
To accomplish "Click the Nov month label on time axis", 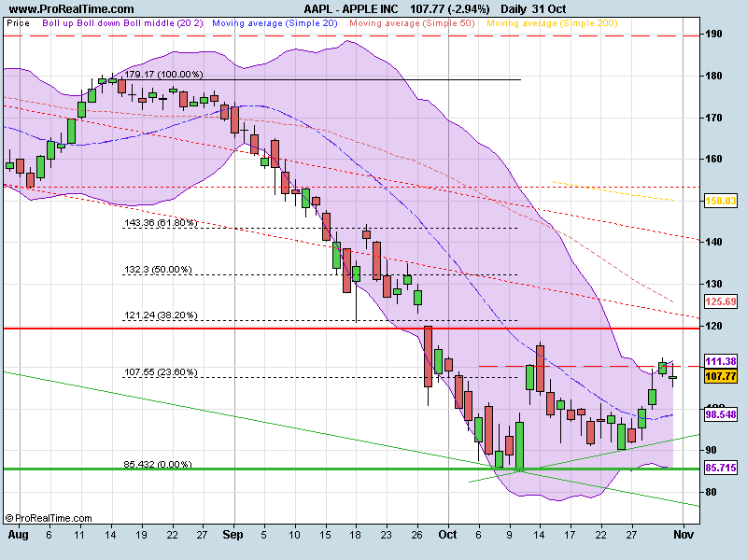I will coord(684,535).
